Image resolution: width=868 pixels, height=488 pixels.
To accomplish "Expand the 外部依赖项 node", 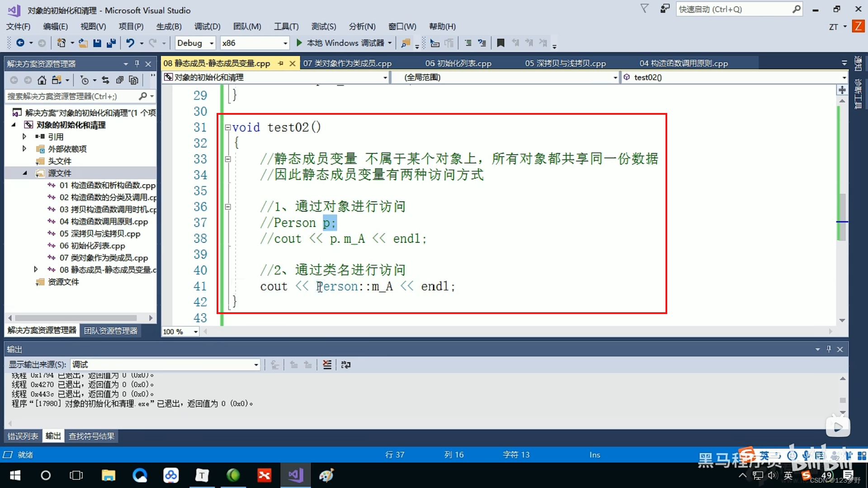I will (24, 149).
